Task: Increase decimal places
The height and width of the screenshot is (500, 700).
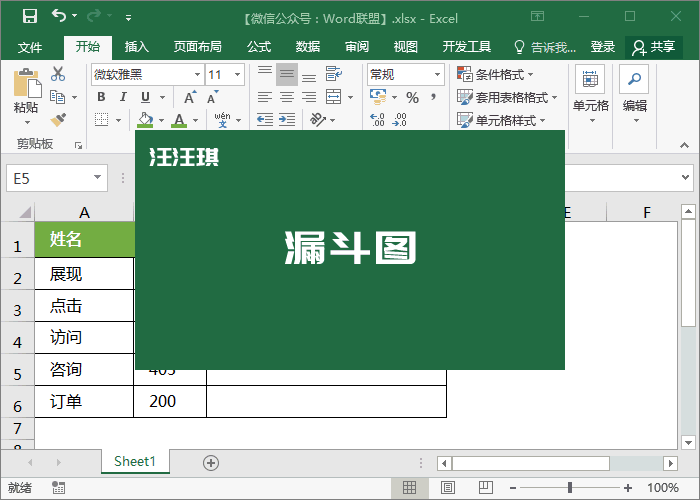Action: 378,120
